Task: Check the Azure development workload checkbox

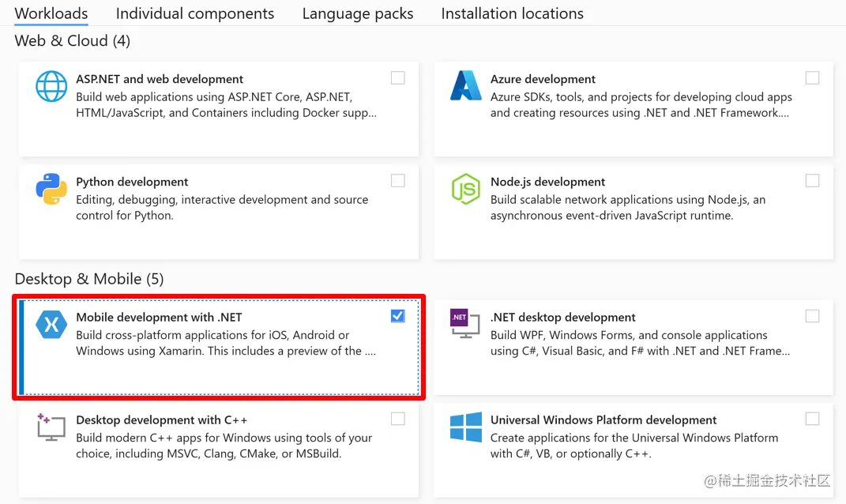Action: pos(812,78)
